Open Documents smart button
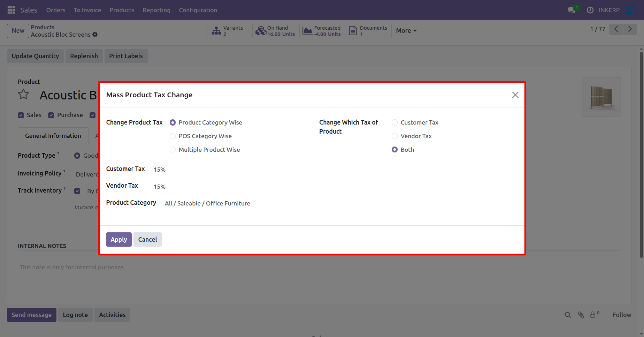Image resolution: width=644 pixels, height=337 pixels. point(368,31)
